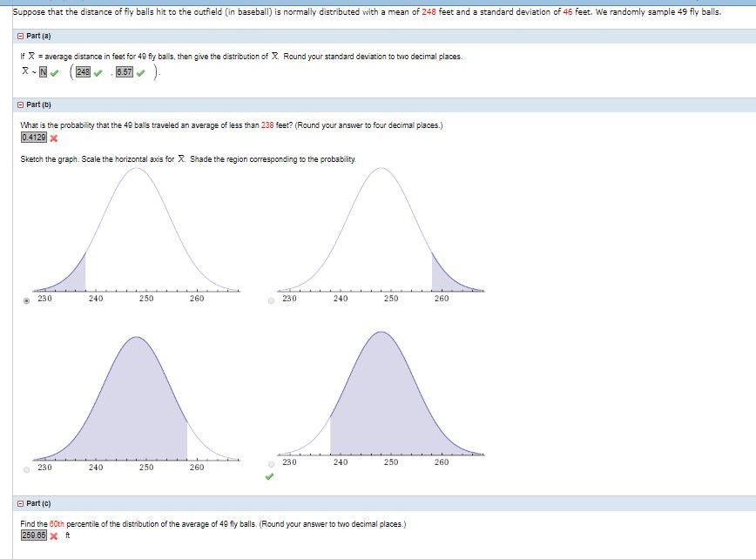Click the red X beside 259.65
Image resolution: width=756 pixels, height=559 pixels.
pos(53,536)
